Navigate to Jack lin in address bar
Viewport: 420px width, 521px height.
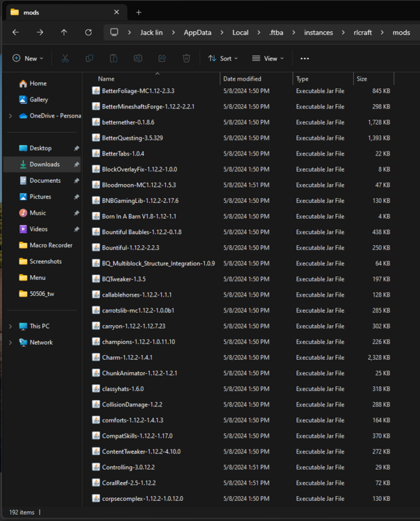[151, 33]
